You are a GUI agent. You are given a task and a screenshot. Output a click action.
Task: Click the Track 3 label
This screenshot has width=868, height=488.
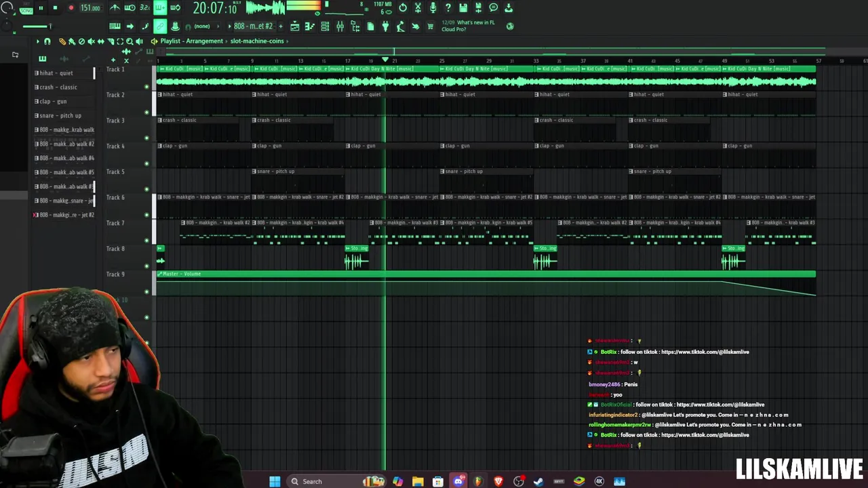point(115,121)
